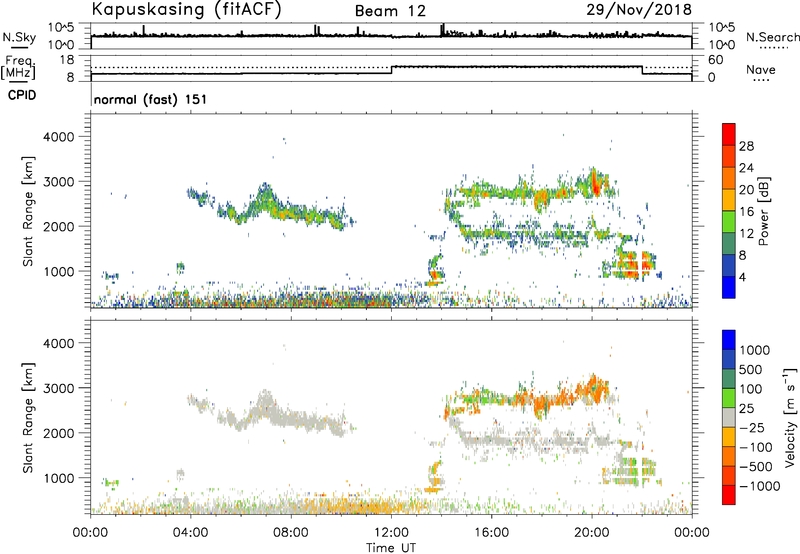Click the "28" tick on power colorbar
This screenshot has height=554, width=800.
pyautogui.click(x=746, y=146)
